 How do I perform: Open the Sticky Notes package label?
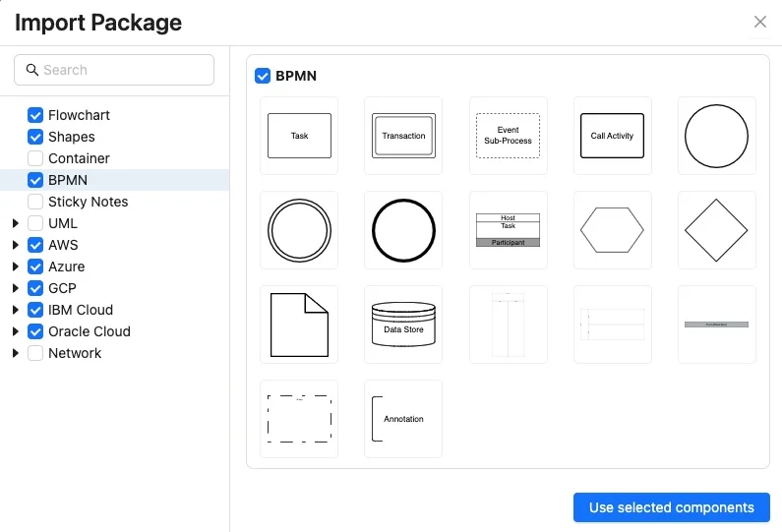pos(89,202)
